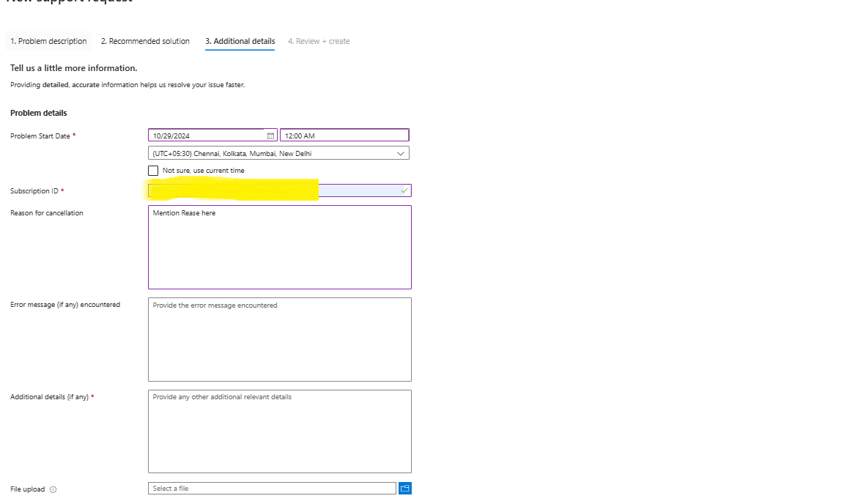Screen dimensions: 844x504
Task: Click the Error message text area
Action: [x=280, y=340]
